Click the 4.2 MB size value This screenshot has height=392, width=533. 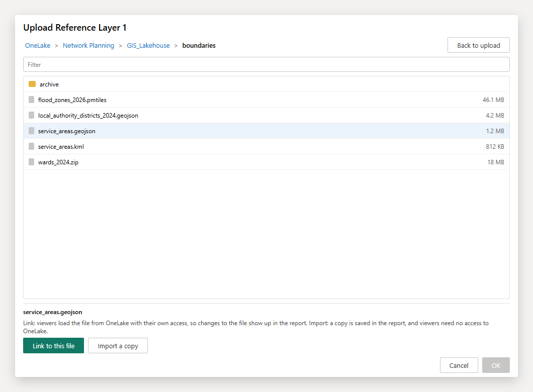[495, 116]
